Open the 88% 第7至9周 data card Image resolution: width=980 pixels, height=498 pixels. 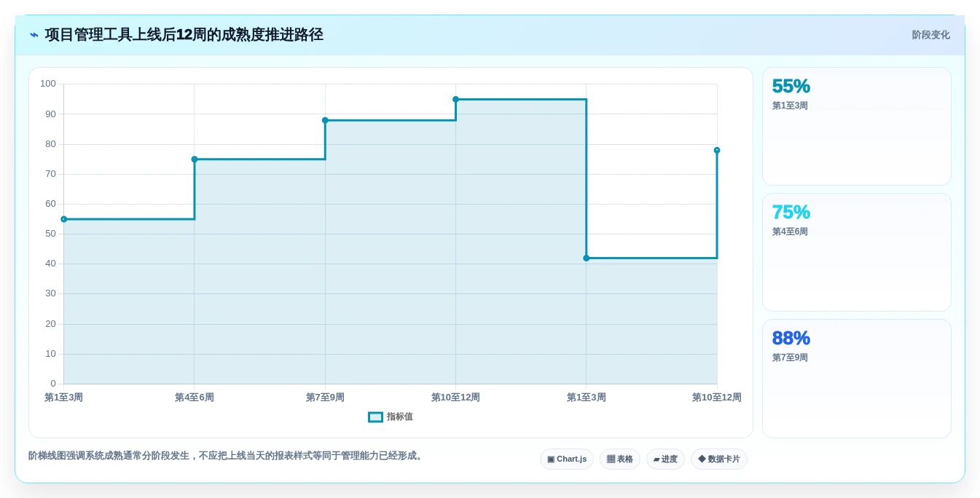pos(857,379)
